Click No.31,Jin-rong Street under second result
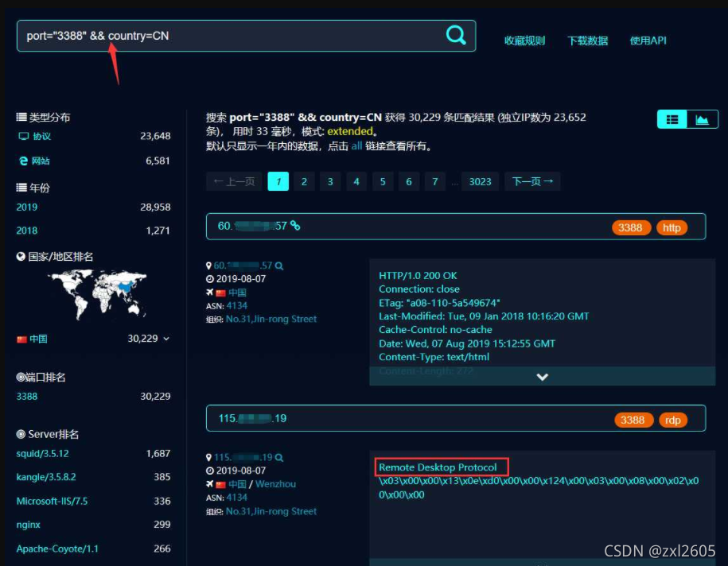This screenshot has width=728, height=566. [x=271, y=511]
